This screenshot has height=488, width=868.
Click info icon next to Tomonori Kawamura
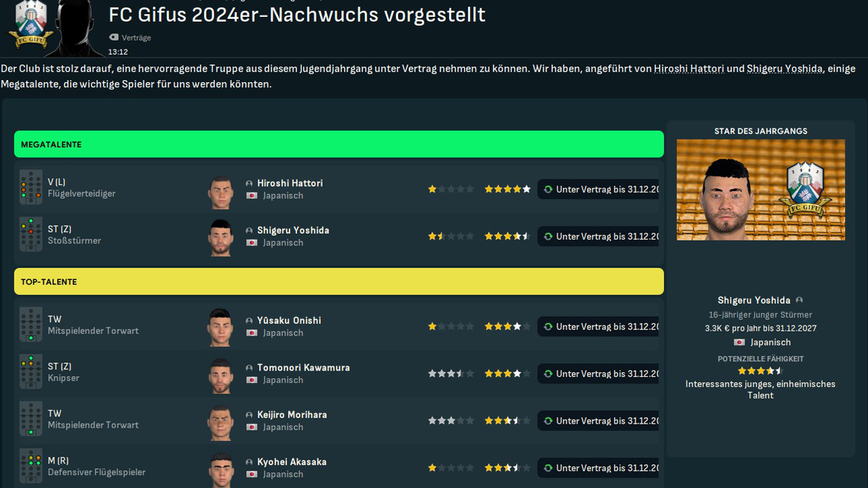coord(250,368)
